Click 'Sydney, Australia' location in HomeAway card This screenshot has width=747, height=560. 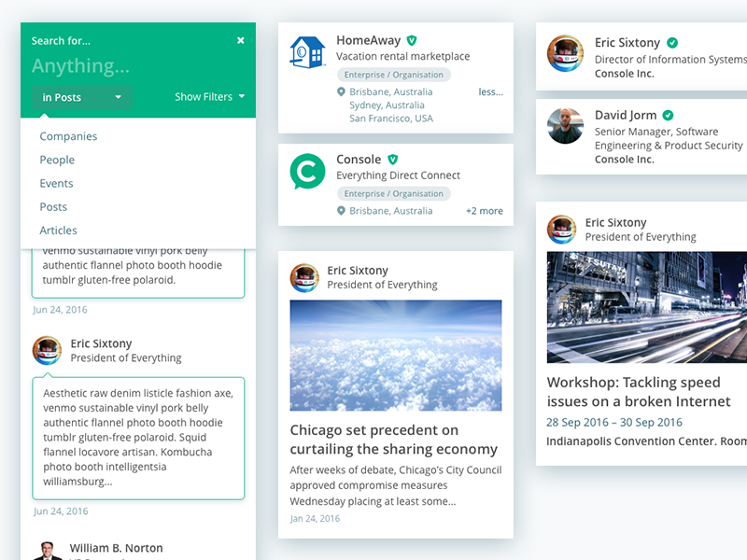click(387, 105)
